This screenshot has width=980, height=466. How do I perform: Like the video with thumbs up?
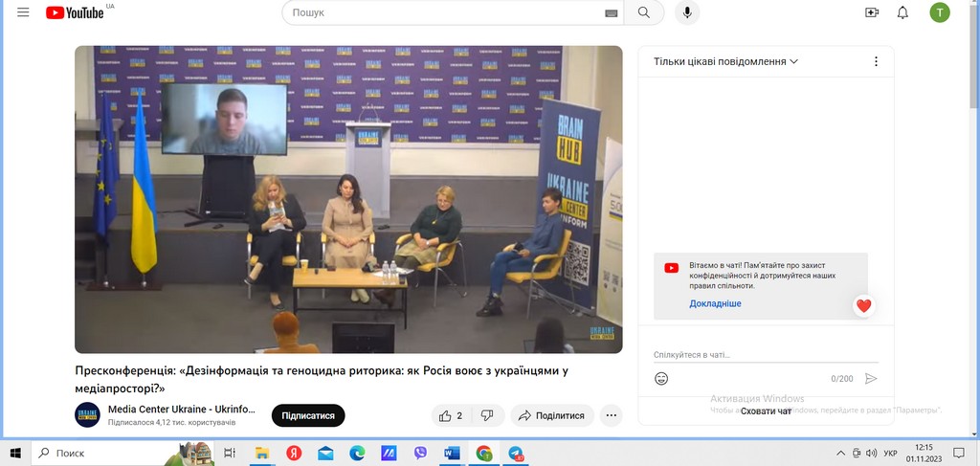pyautogui.click(x=451, y=415)
